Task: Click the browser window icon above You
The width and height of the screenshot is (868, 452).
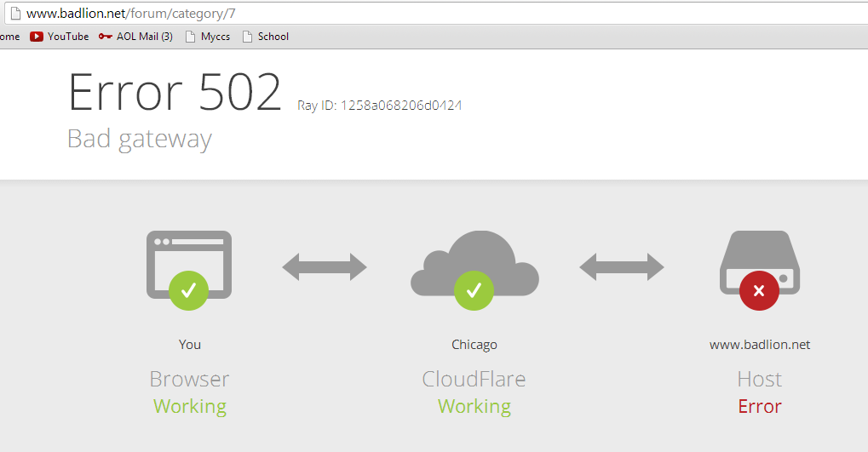Action: [189, 265]
